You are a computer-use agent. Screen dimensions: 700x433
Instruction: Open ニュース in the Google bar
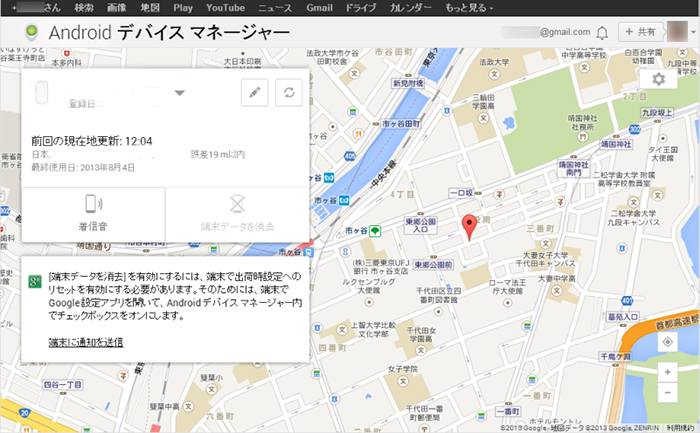point(275,8)
